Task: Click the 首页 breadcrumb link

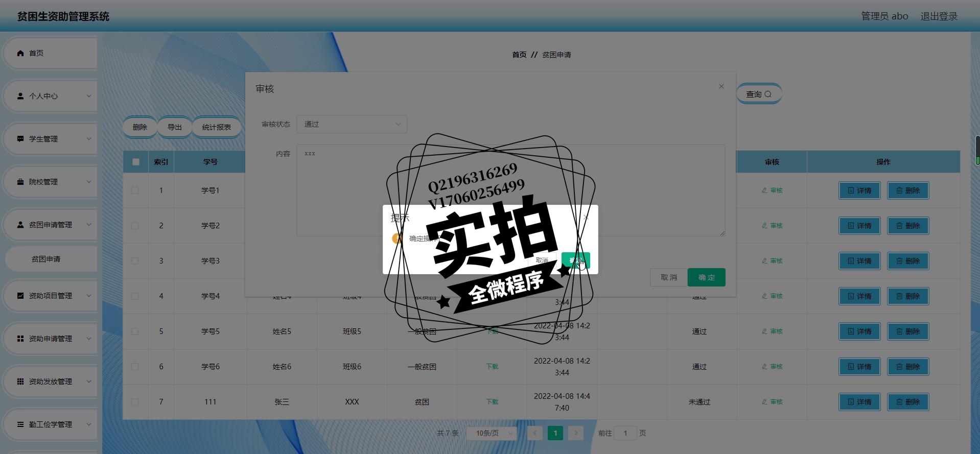Action: tap(519, 55)
